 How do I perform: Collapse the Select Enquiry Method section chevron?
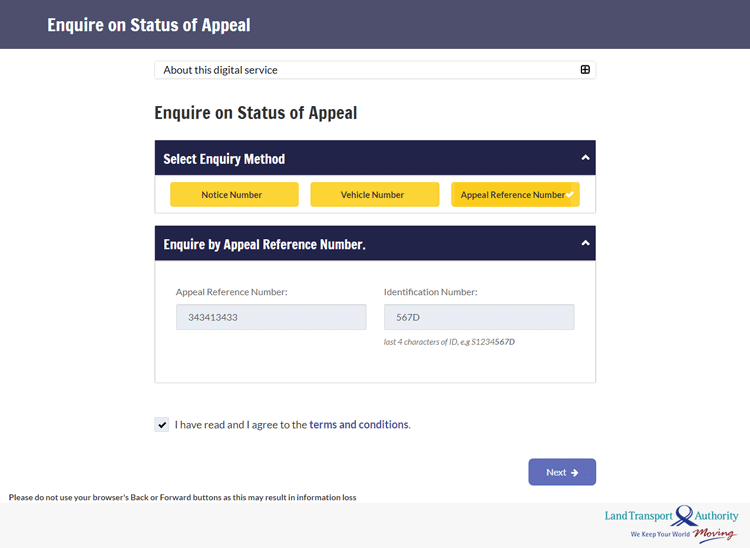click(585, 158)
